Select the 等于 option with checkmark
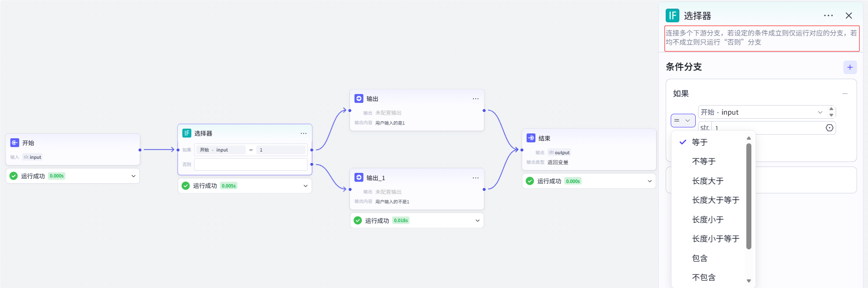 700,142
